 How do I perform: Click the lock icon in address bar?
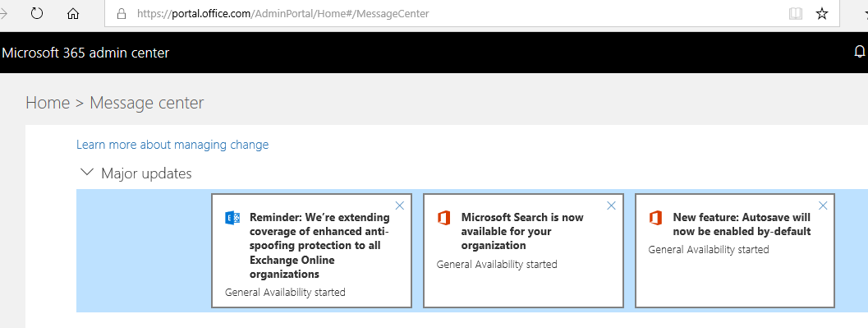coord(122,14)
